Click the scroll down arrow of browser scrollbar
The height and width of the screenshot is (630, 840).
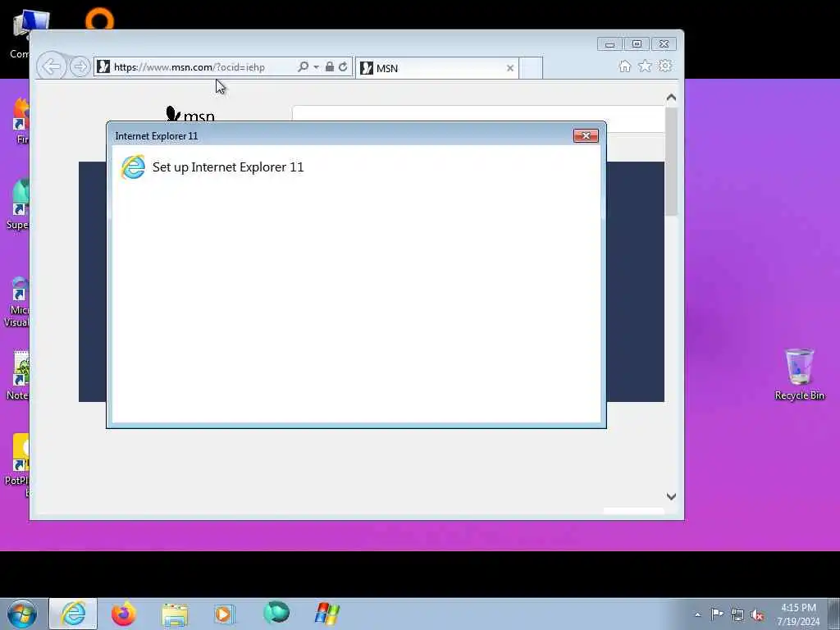click(671, 496)
